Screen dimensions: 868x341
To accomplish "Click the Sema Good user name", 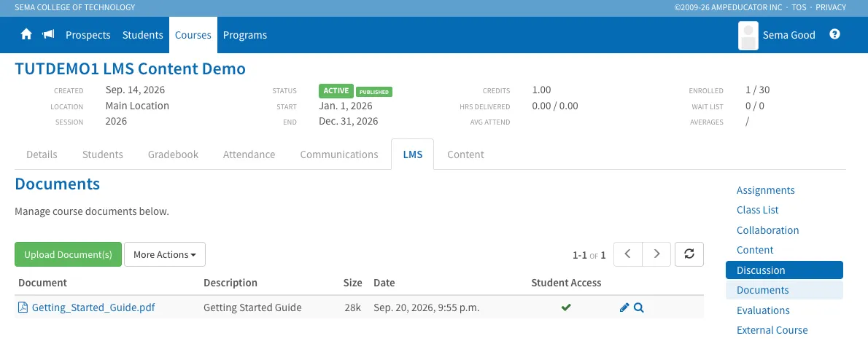I will point(788,35).
